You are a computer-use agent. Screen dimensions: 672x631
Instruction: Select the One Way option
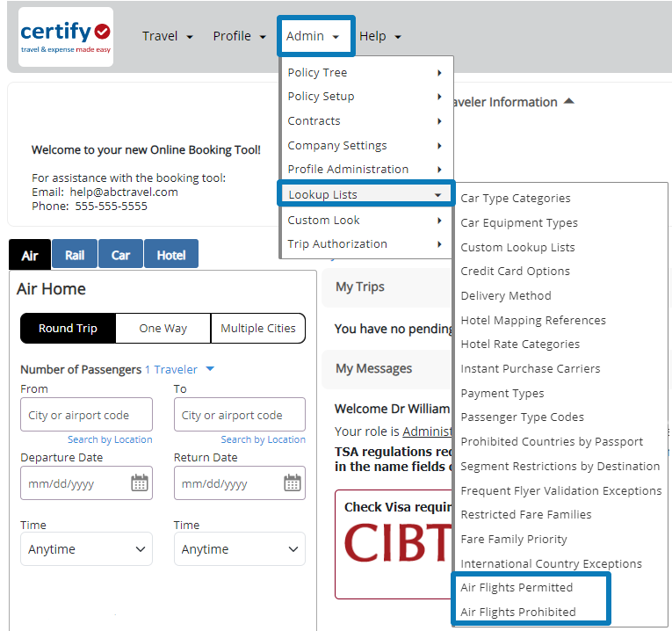tap(163, 328)
